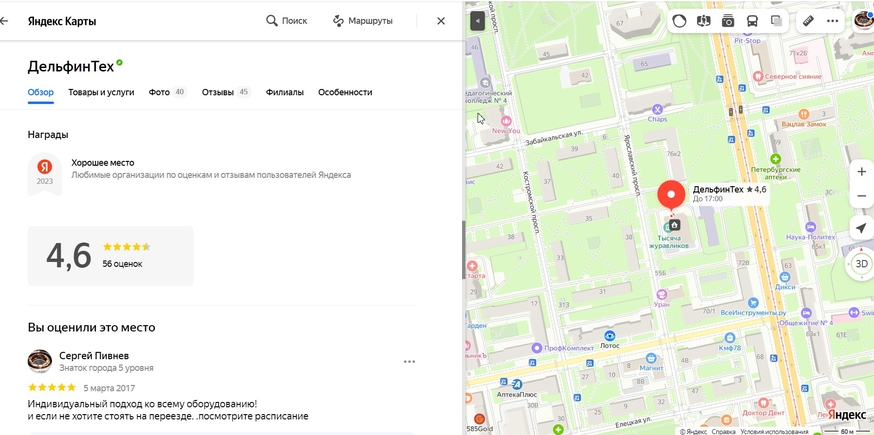Toggle street panoramas layer
The height and width of the screenshot is (435, 874).
pyautogui.click(x=703, y=21)
